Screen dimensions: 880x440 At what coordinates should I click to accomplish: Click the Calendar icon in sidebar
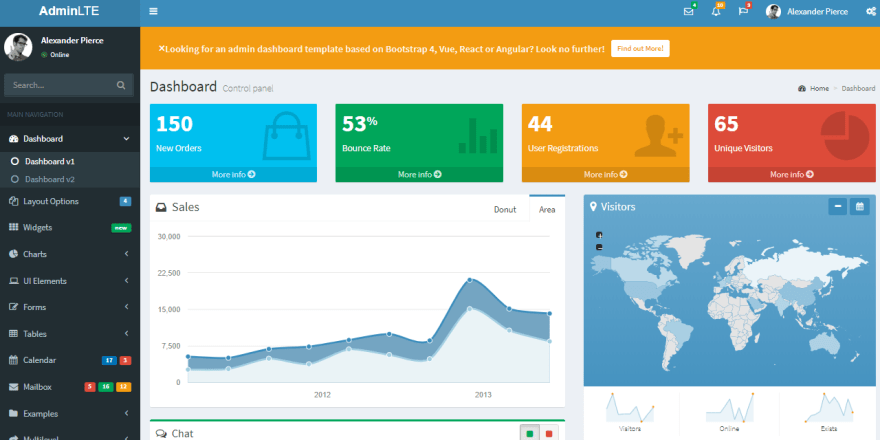pyautogui.click(x=13, y=360)
